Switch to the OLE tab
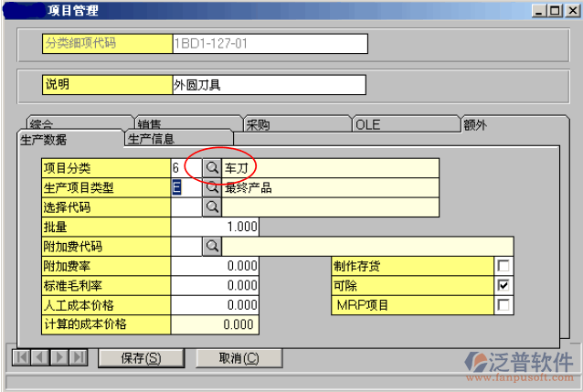Viewport: 583px width, 392px height. click(406, 123)
